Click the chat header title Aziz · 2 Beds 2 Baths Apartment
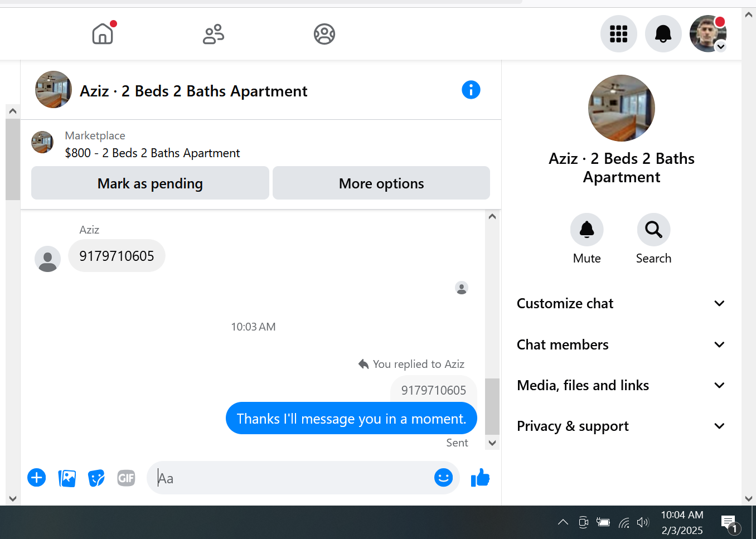Image resolution: width=756 pixels, height=539 pixels. coord(193,91)
